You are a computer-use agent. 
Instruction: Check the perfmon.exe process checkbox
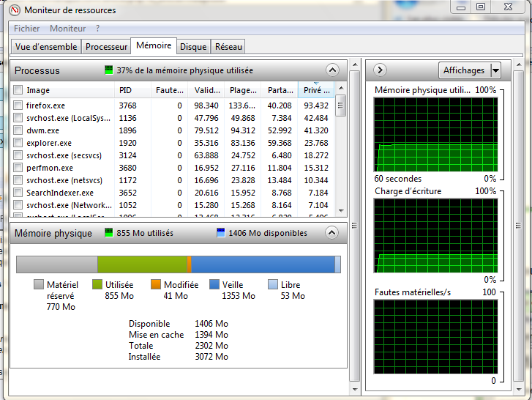pyautogui.click(x=18, y=168)
